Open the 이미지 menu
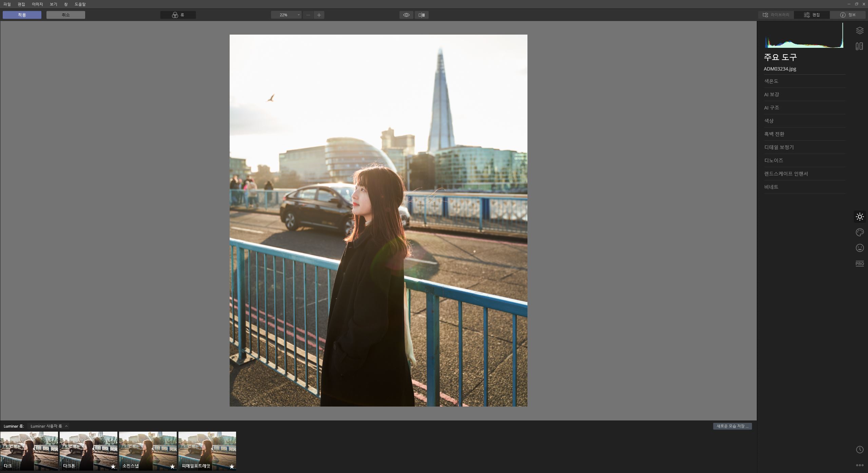Screen dimensions: 868x473 point(37,4)
